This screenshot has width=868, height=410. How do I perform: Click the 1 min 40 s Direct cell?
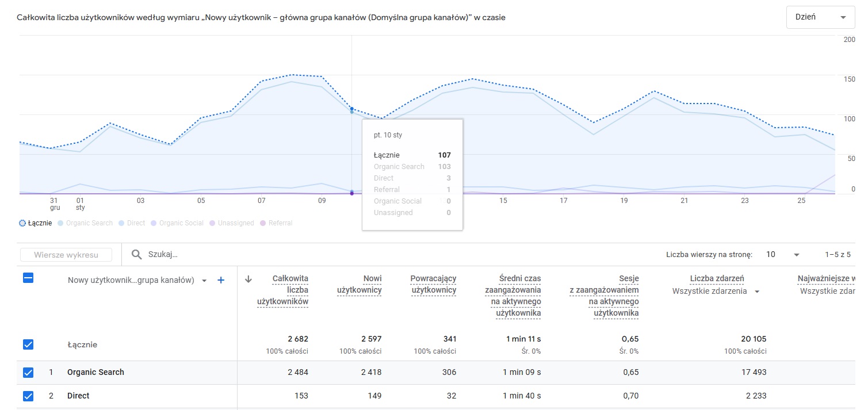(x=522, y=396)
